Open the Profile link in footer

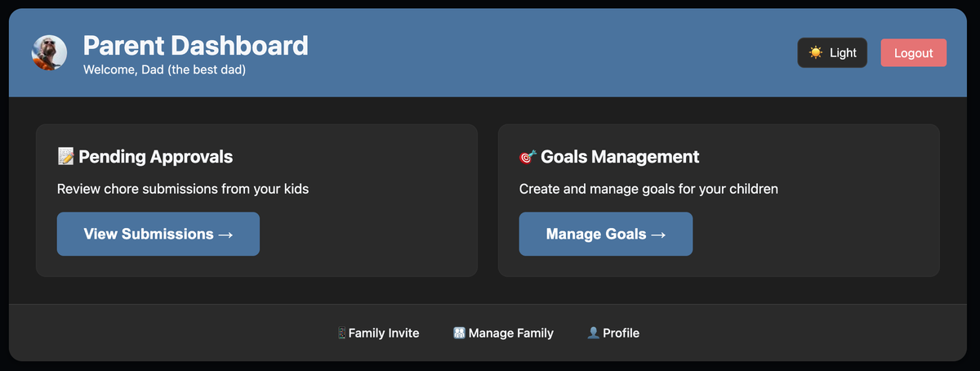(621, 333)
